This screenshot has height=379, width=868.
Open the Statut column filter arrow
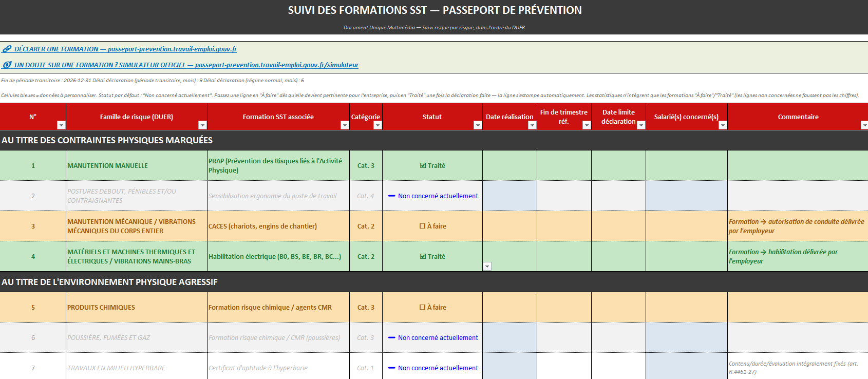click(478, 125)
